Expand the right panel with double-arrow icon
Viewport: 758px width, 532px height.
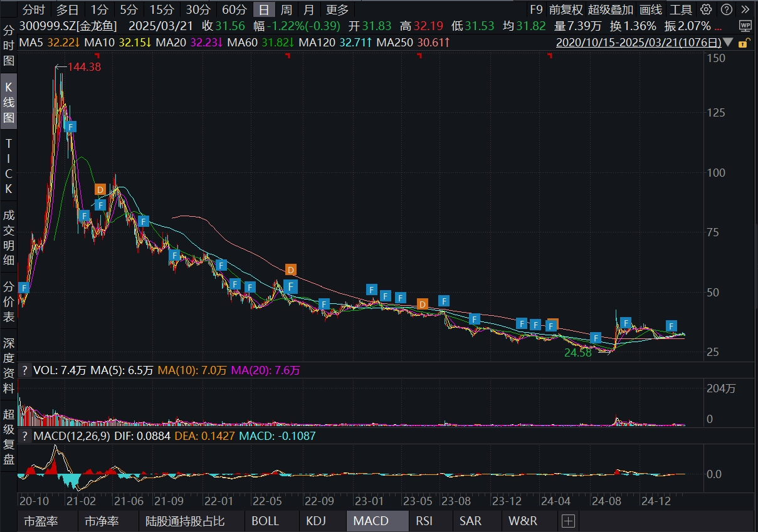(745, 9)
